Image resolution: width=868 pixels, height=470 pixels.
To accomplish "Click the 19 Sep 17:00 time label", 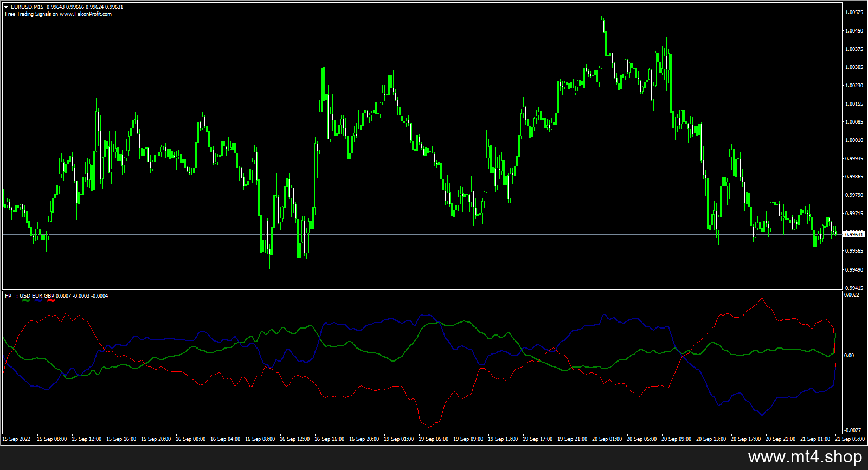I will tap(537, 439).
